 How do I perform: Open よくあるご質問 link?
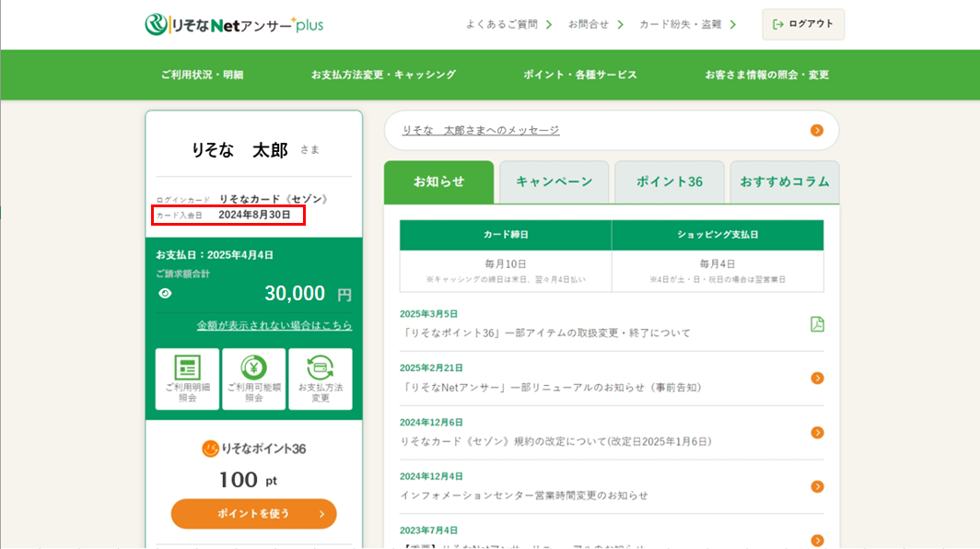(x=501, y=24)
